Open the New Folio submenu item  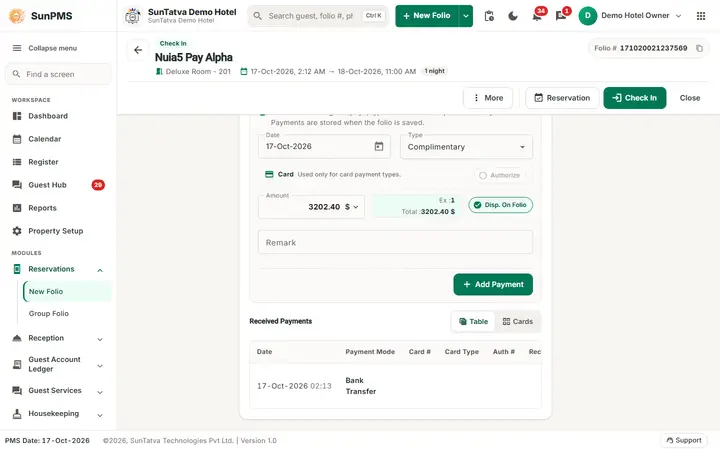(67, 292)
